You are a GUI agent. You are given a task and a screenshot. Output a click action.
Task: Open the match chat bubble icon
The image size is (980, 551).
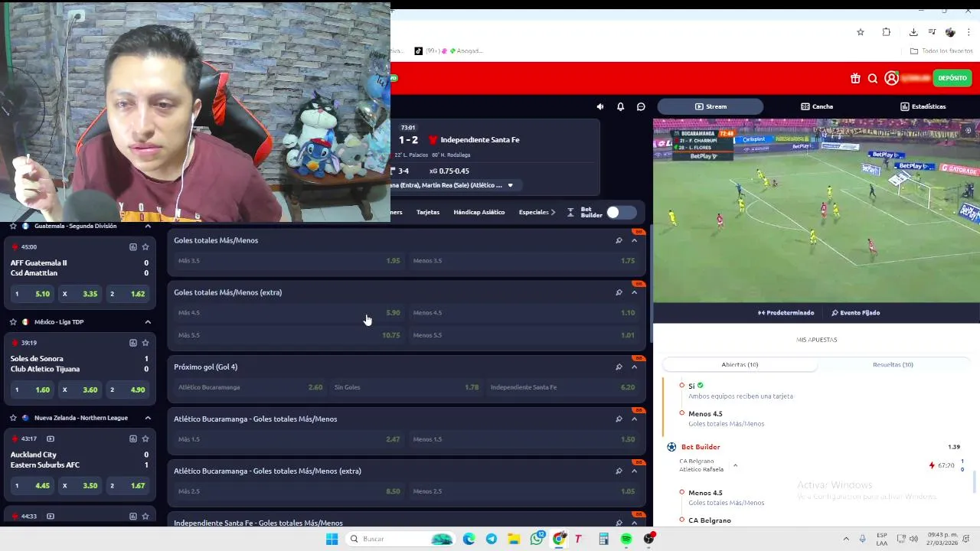click(641, 106)
